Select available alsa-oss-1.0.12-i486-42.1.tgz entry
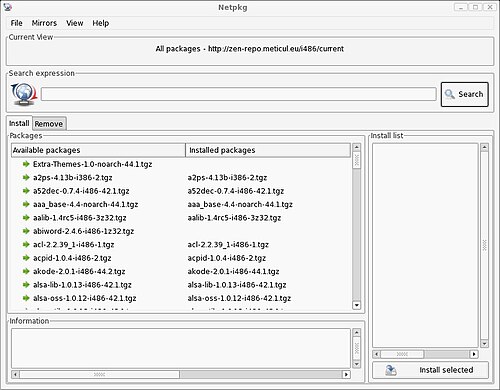Viewport: 500px width, 390px height. pyautogui.click(x=85, y=298)
